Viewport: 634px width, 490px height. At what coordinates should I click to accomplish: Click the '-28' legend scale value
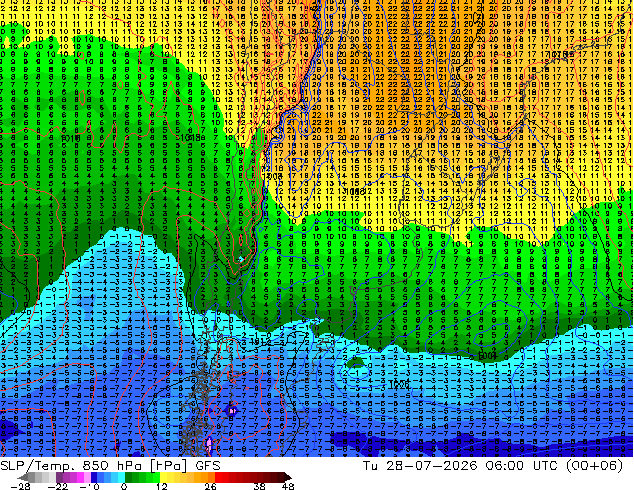pyautogui.click(x=20, y=486)
